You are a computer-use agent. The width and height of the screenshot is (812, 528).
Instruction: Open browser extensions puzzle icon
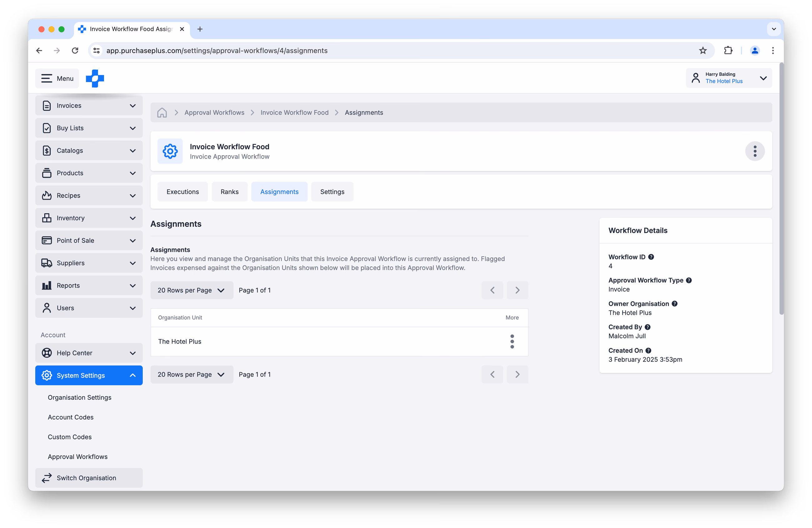point(728,51)
